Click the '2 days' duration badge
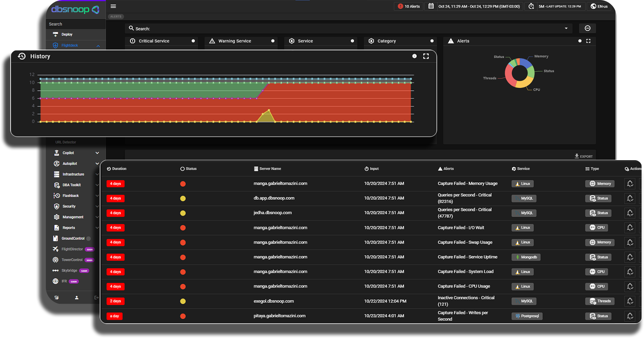 pyautogui.click(x=115, y=301)
